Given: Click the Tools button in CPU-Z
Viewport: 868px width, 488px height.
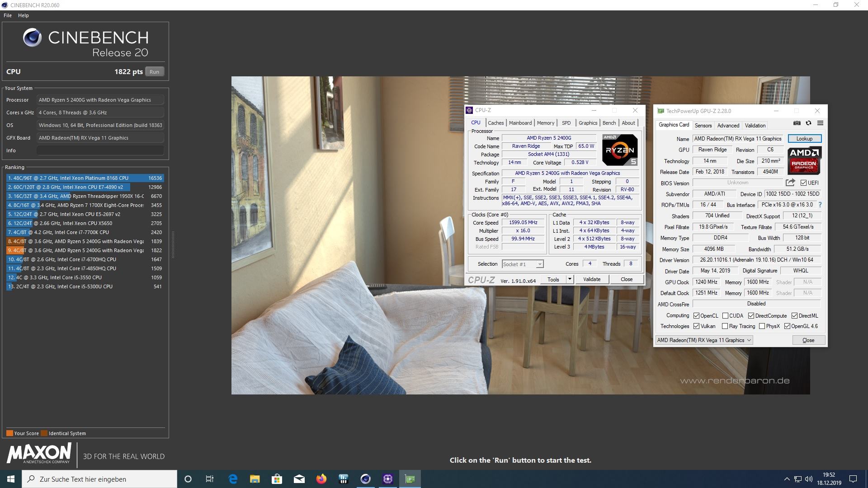Looking at the screenshot, I should click(553, 279).
